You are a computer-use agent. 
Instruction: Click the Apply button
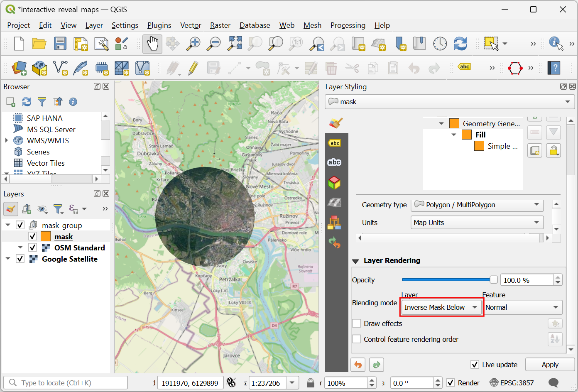[550, 365]
